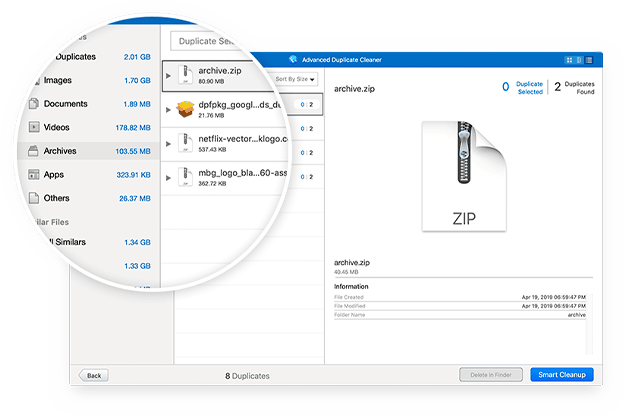Switch to list view icon
This screenshot has height=418, width=625.
click(x=589, y=60)
